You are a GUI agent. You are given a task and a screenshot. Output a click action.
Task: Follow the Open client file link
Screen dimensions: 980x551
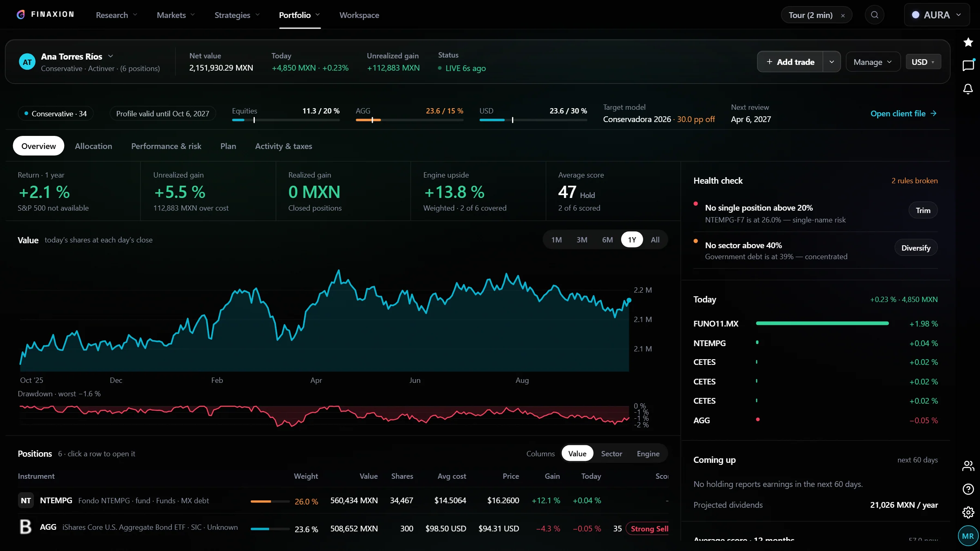click(x=903, y=113)
